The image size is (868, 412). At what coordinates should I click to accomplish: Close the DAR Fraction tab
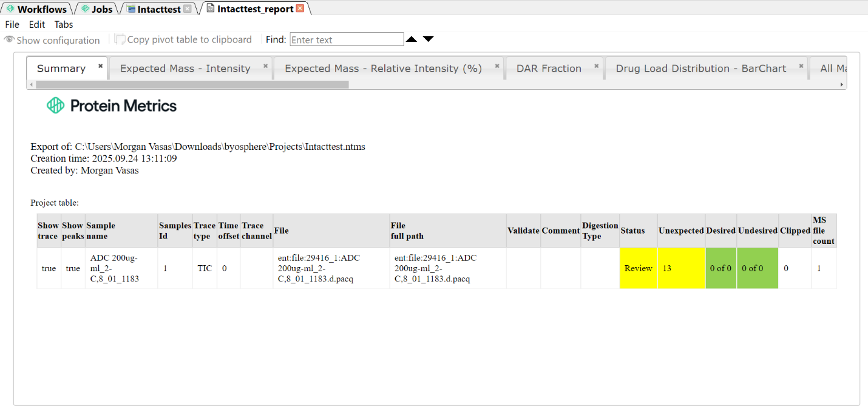click(x=597, y=66)
